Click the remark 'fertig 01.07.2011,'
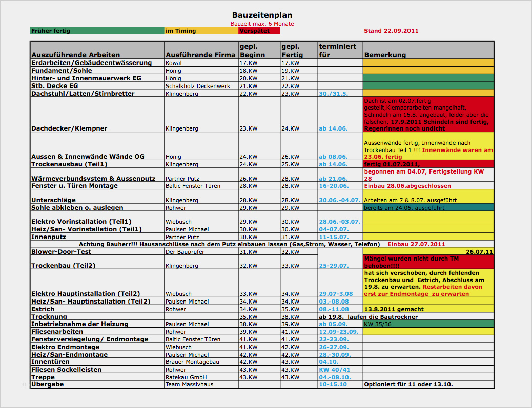Image resolution: width=532 pixels, height=408 pixels. (x=428, y=164)
